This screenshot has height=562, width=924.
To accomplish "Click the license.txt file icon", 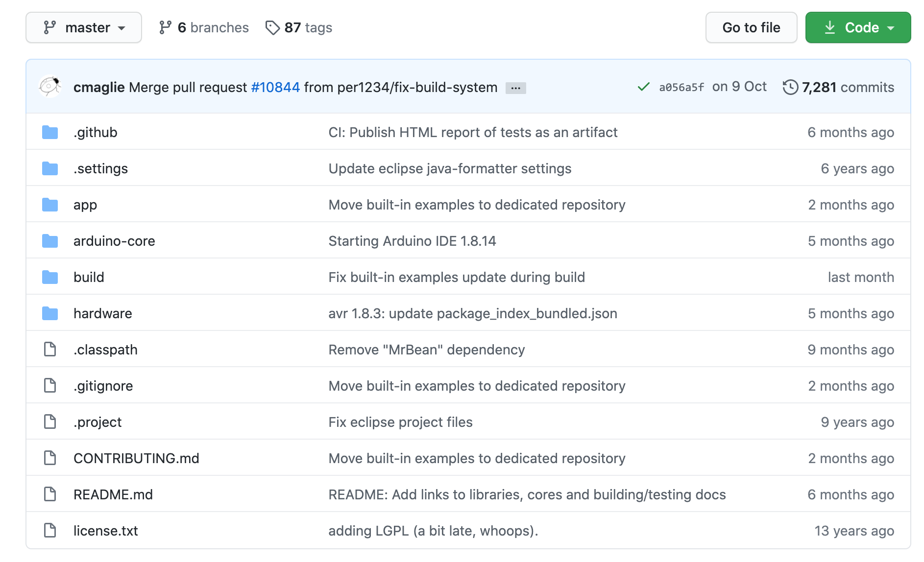I will pos(50,531).
